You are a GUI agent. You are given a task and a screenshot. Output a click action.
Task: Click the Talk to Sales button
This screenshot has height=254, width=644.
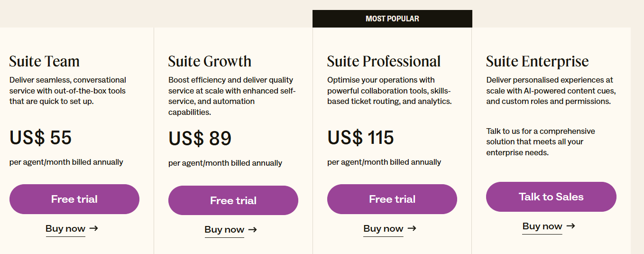point(551,197)
